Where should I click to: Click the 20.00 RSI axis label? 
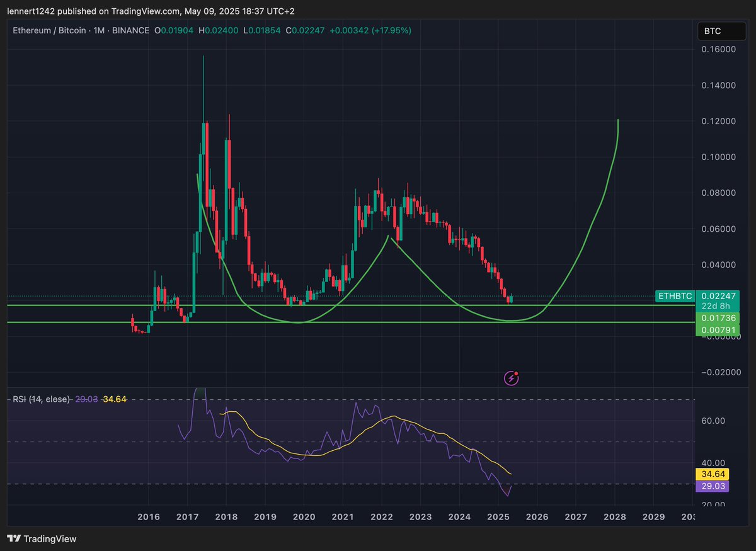[x=714, y=504]
